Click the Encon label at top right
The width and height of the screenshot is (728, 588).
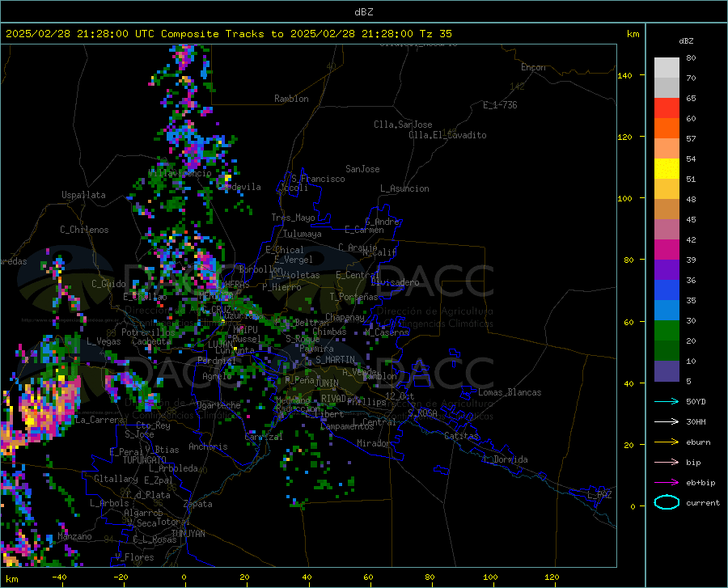tap(533, 67)
